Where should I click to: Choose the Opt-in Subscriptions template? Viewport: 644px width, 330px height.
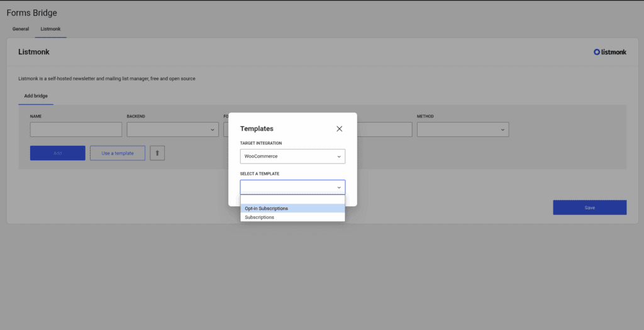(292, 208)
